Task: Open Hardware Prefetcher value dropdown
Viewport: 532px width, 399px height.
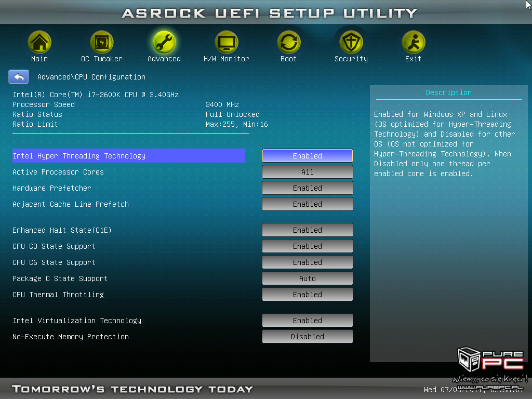Action: 308,188
